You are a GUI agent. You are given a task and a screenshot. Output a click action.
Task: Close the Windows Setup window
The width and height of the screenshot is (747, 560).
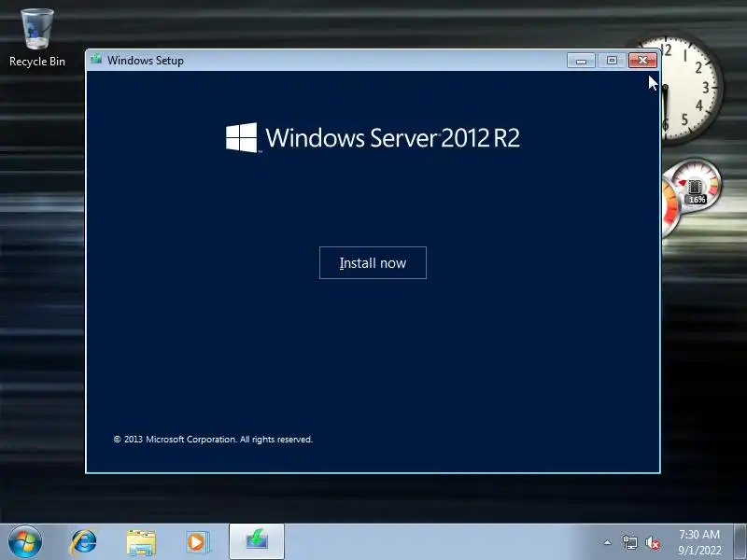[x=642, y=61]
